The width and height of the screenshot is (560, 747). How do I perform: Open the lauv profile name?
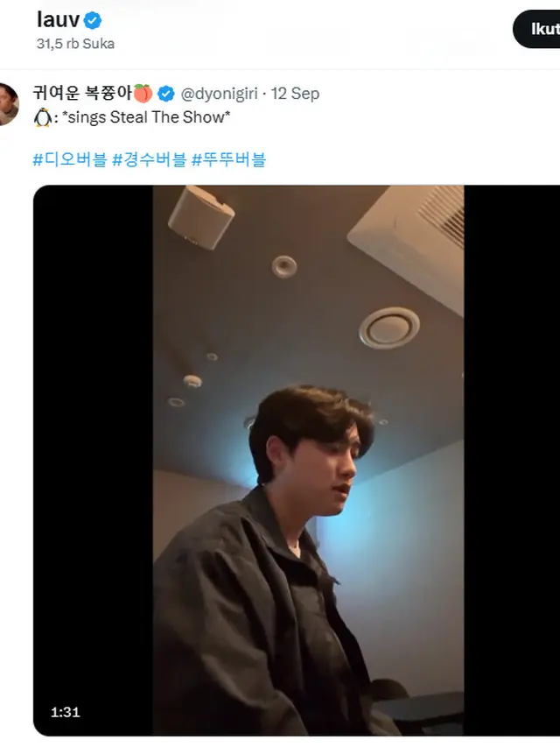(x=58, y=20)
